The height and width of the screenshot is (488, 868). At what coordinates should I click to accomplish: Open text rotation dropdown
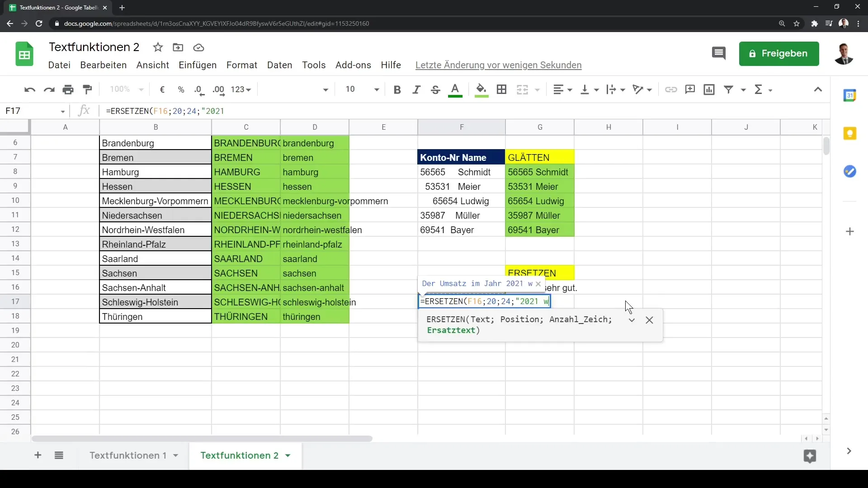642,89
